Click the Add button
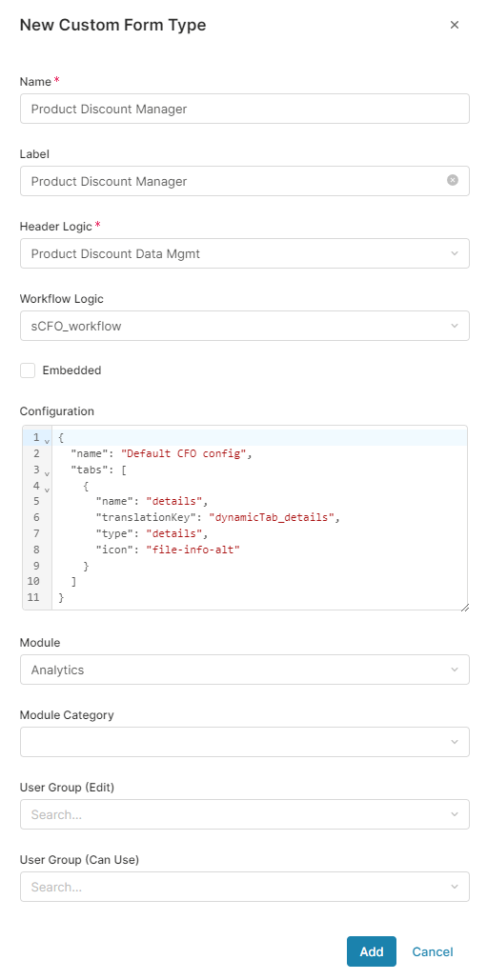 tap(372, 951)
